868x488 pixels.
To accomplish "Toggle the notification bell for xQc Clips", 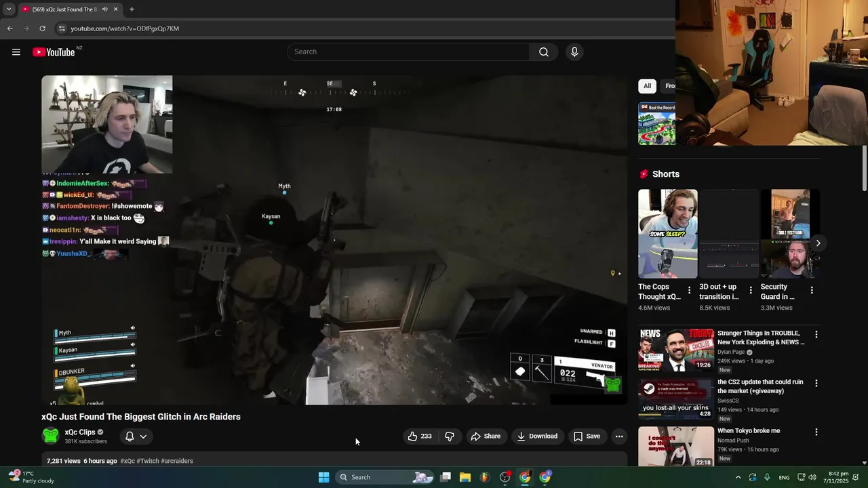I will pyautogui.click(x=130, y=436).
